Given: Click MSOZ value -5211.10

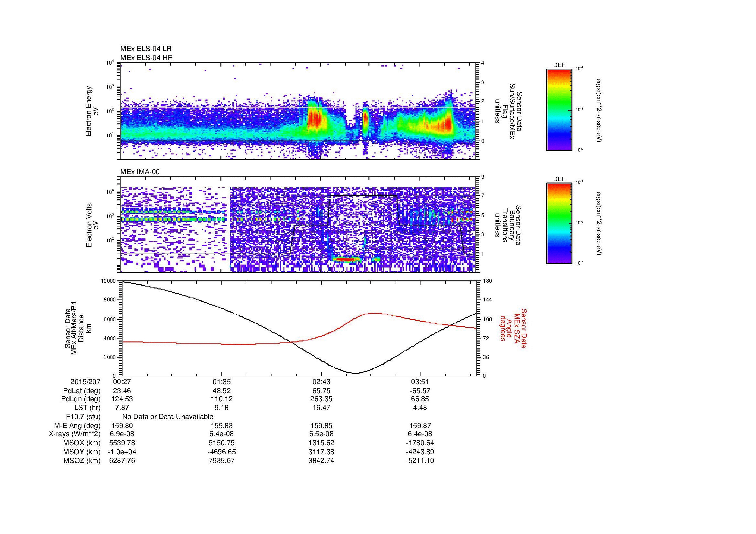Looking at the screenshot, I should click(x=420, y=461).
